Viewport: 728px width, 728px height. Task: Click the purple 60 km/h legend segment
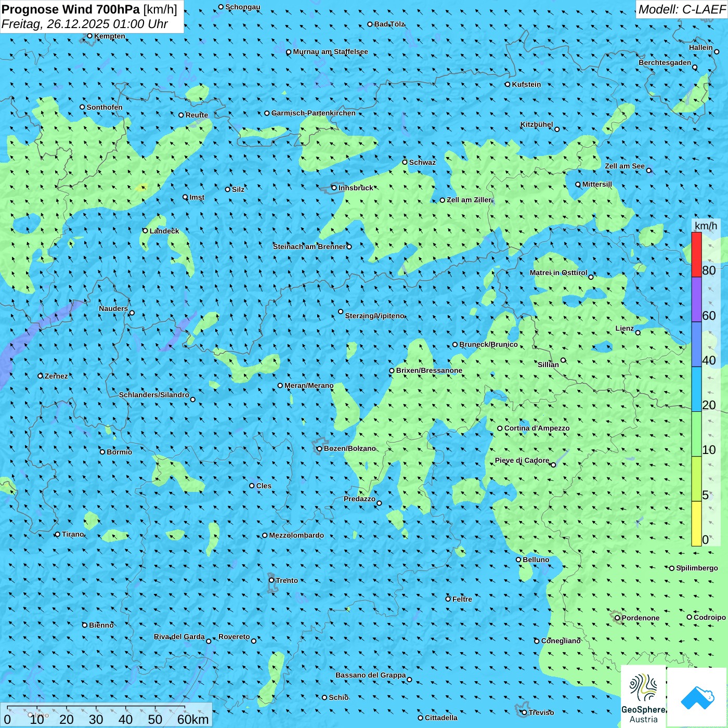point(696,300)
